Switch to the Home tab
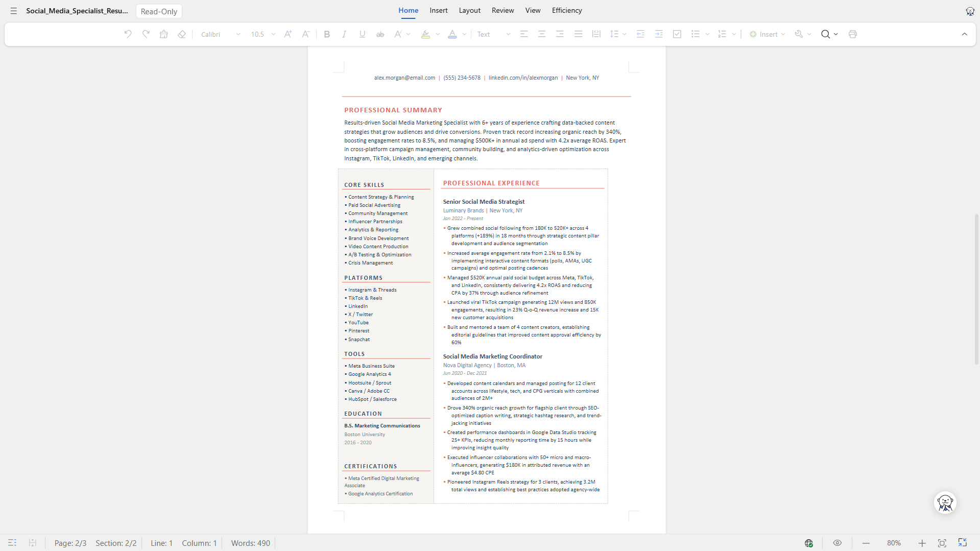 pos(408,10)
